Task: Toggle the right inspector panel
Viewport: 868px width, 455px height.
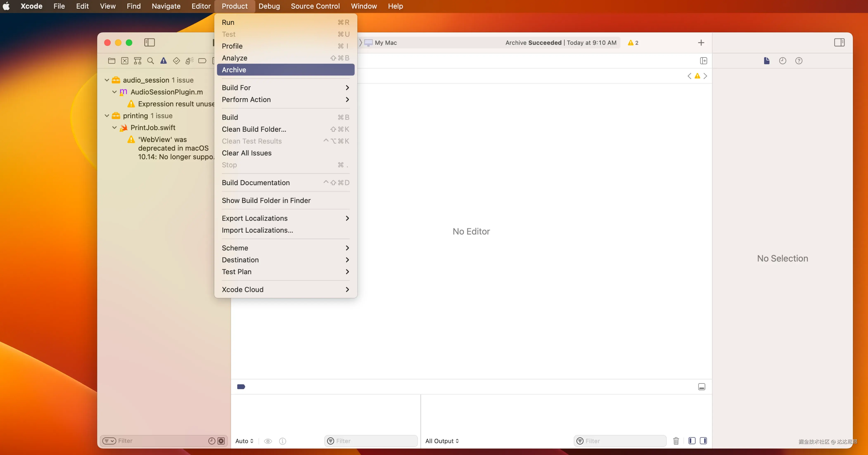Action: [839, 43]
